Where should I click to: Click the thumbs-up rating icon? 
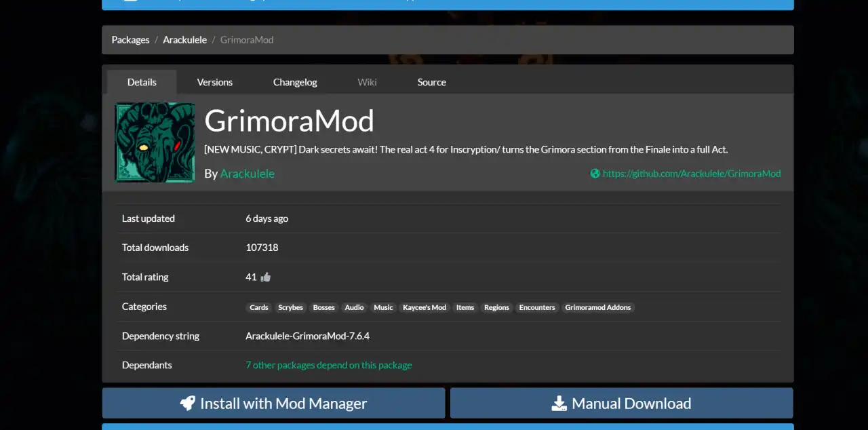point(265,277)
